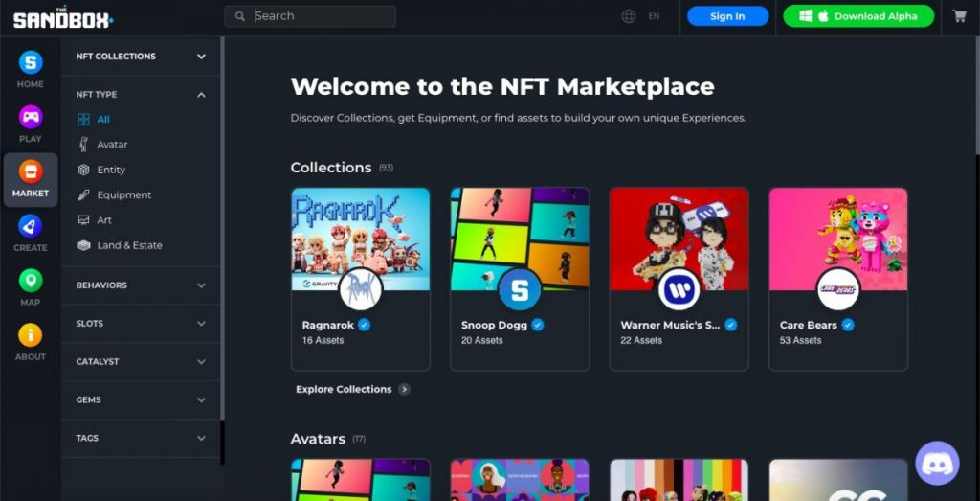The width and height of the screenshot is (980, 501).
Task: Open Ragnarok collection title
Action: (x=328, y=326)
